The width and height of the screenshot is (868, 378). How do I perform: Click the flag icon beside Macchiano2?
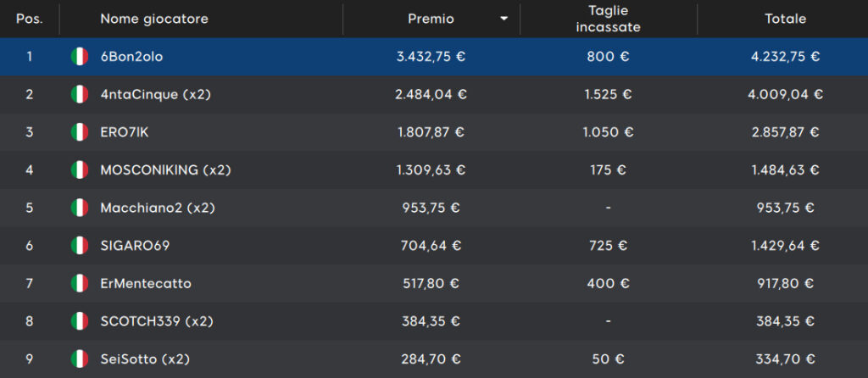(x=80, y=208)
